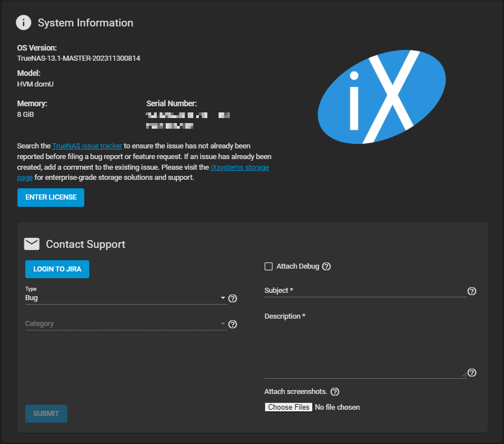Expand the Type dropdown showing Bug
504x444 pixels.
click(125, 298)
